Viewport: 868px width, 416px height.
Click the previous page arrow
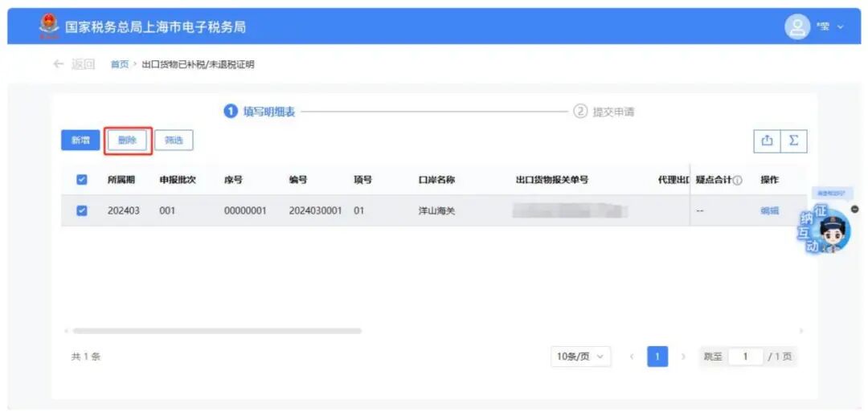(632, 357)
